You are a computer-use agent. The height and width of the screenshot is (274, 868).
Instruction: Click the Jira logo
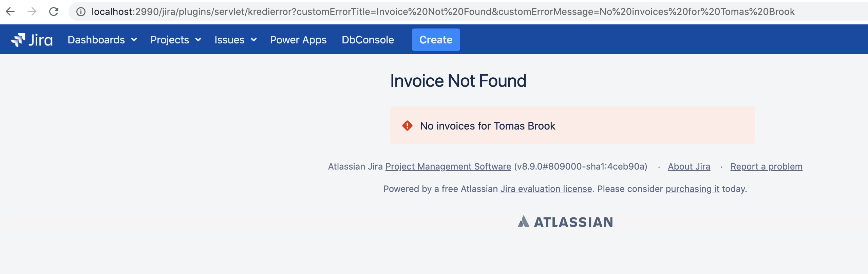(x=32, y=40)
